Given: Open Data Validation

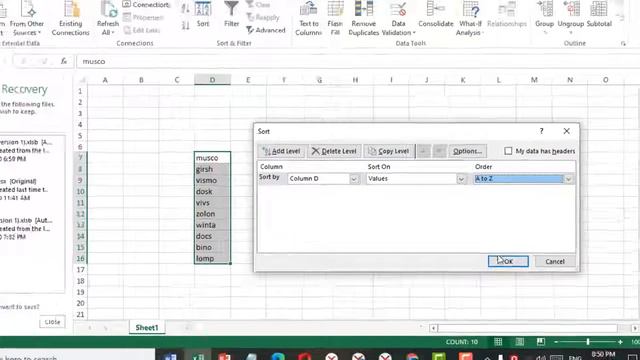Looking at the screenshot, I should point(398,18).
